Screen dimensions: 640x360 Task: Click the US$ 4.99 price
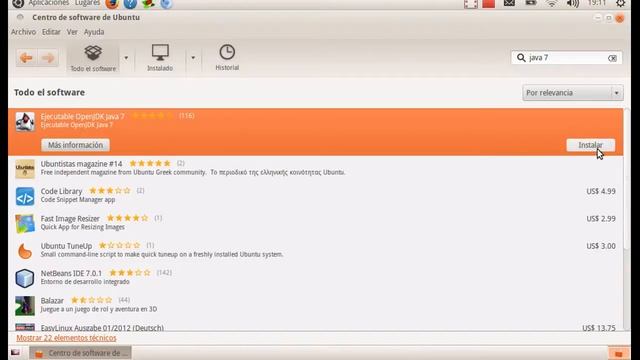(x=601, y=191)
